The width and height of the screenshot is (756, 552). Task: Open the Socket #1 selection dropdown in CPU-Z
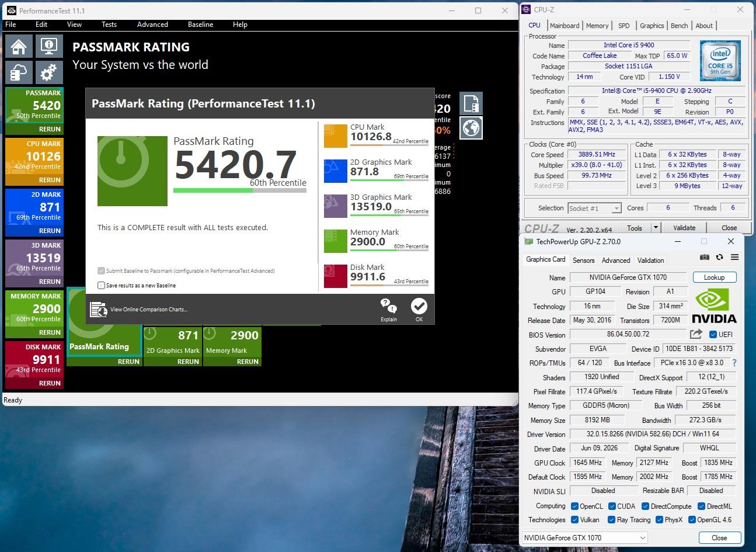click(594, 208)
